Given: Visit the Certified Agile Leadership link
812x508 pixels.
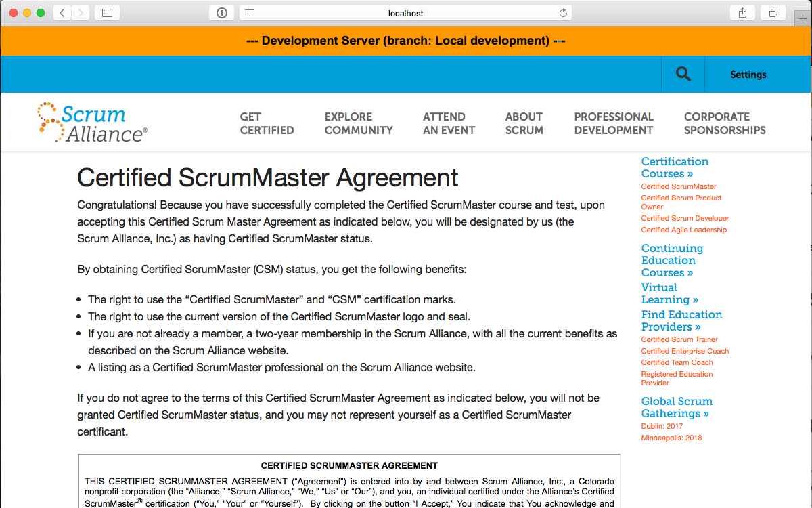Looking at the screenshot, I should click(x=684, y=230).
